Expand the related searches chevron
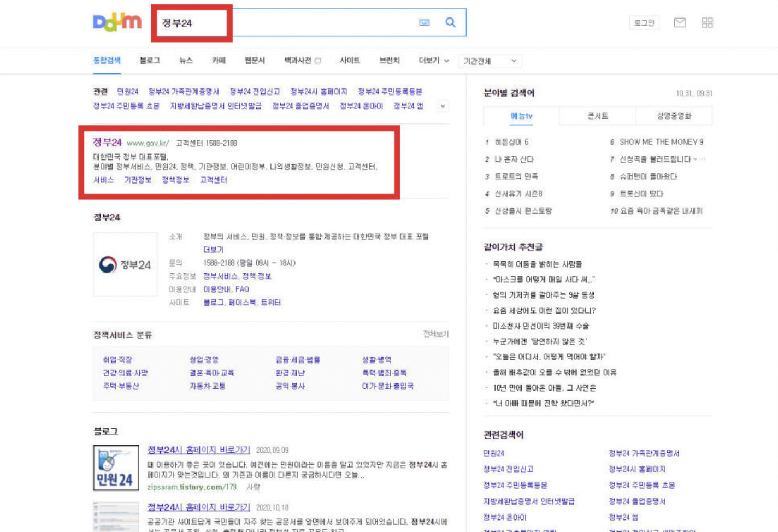Viewport: 778px width, 532px height. coord(443,106)
